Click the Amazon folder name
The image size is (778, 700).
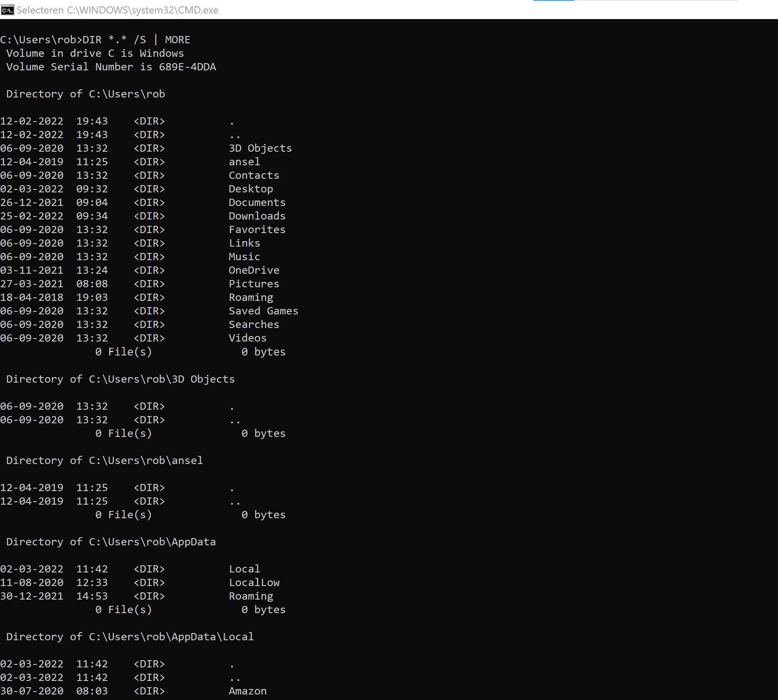(x=247, y=691)
